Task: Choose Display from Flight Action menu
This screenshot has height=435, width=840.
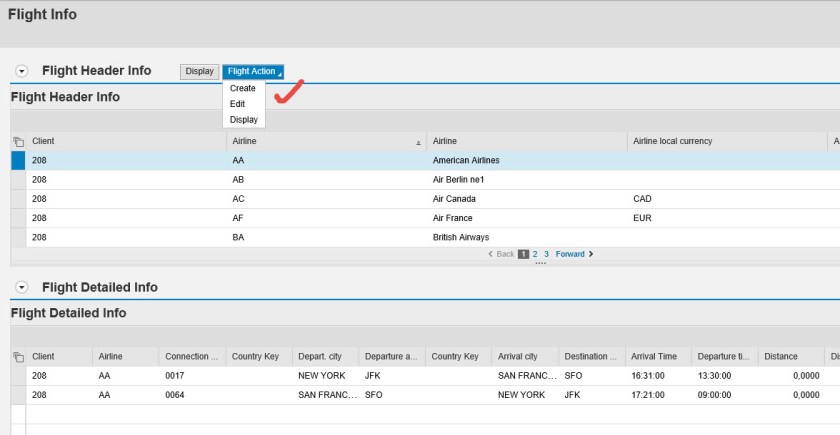Action: (x=244, y=120)
